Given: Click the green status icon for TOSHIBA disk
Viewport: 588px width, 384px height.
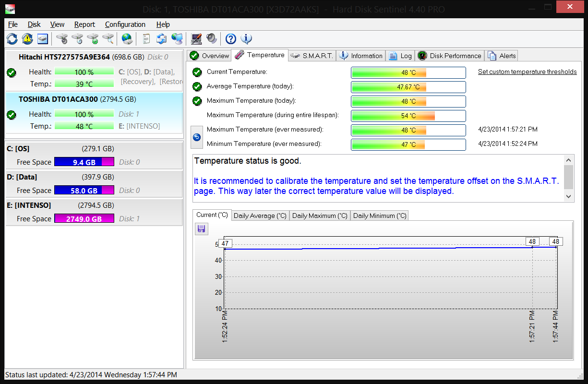Looking at the screenshot, I should coord(12,115).
